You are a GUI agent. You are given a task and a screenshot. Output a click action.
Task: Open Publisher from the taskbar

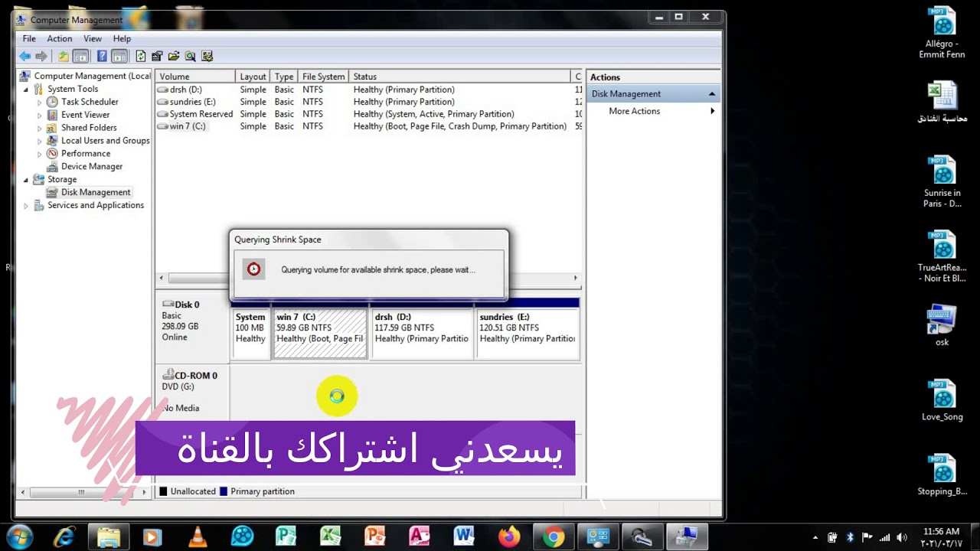[286, 537]
